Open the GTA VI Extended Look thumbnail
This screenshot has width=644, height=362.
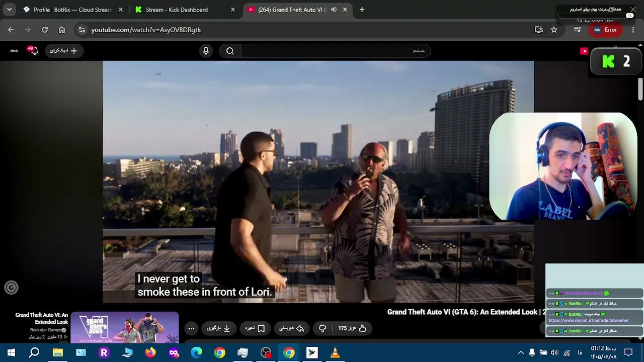[x=124, y=327]
